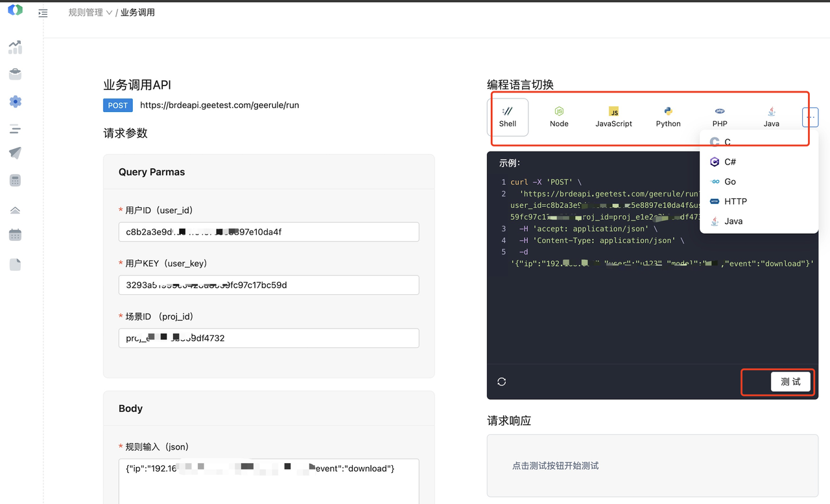Click the blue POST method badge
Viewport: 830px width, 504px height.
pyautogui.click(x=118, y=105)
